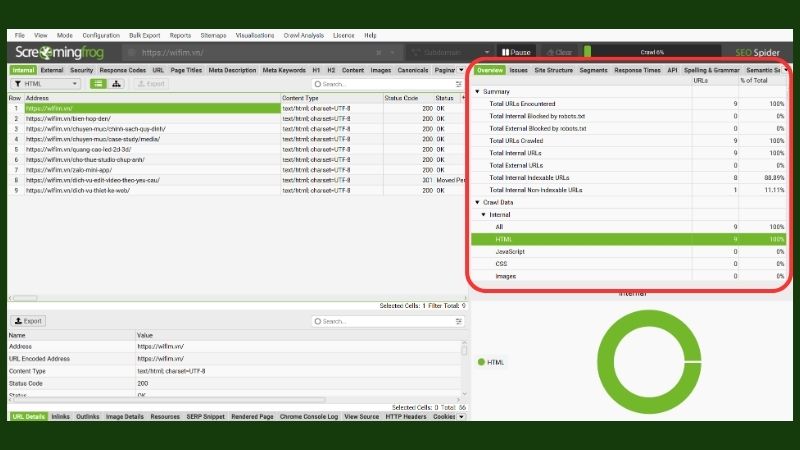Image resolution: width=800 pixels, height=450 pixels.
Task: Select the dich-vu-thiet-ke-web URL row
Action: pyautogui.click(x=236, y=190)
